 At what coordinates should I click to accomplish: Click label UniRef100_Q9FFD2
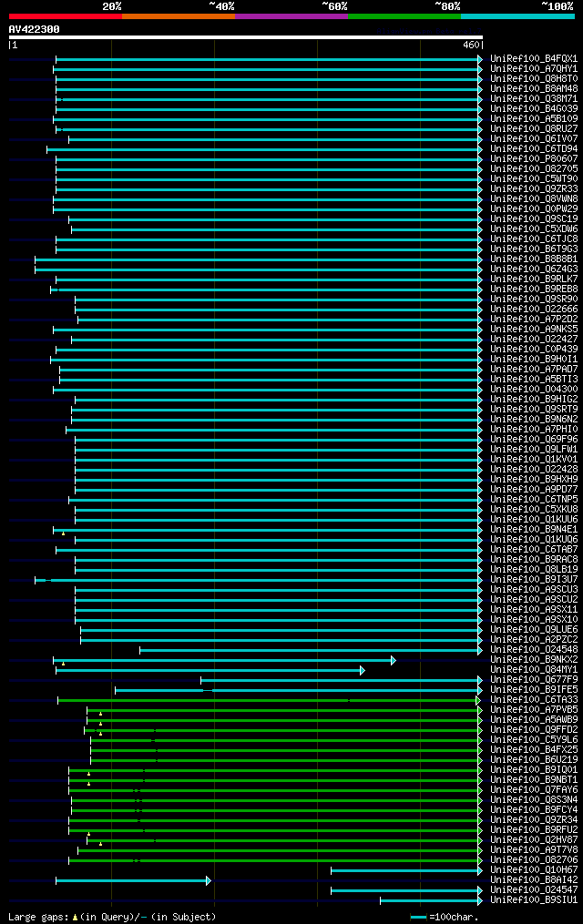click(534, 730)
